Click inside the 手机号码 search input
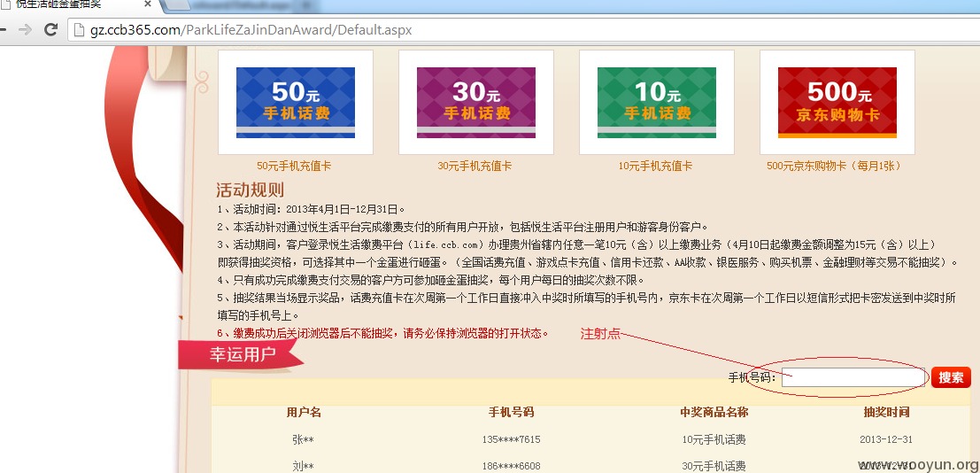The width and height of the screenshot is (980, 473). click(853, 377)
